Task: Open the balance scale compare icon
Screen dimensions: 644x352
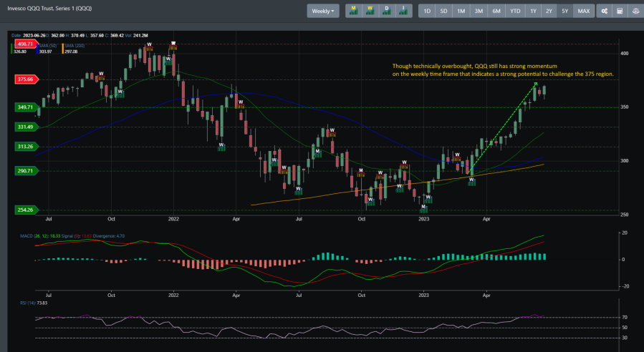Action: (x=636, y=11)
